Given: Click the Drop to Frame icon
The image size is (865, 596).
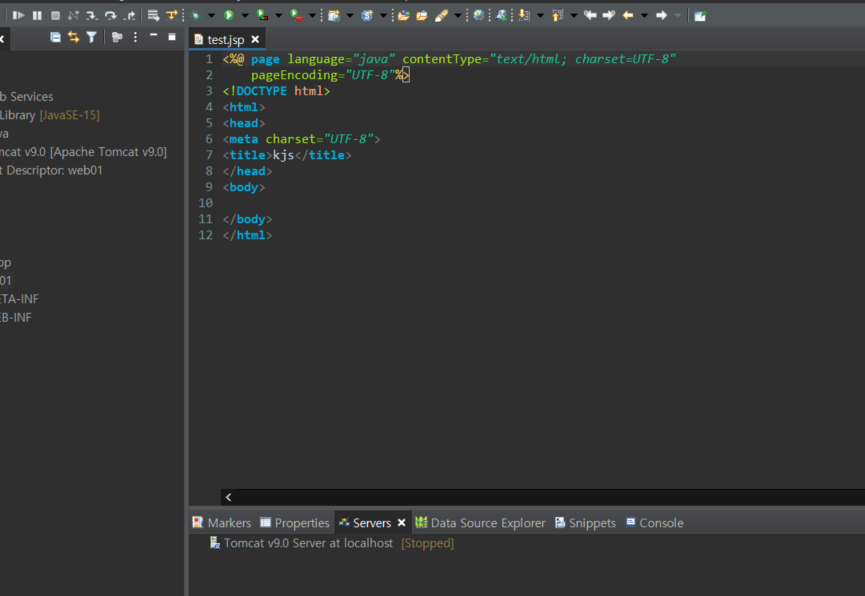Looking at the screenshot, I should pos(153,15).
